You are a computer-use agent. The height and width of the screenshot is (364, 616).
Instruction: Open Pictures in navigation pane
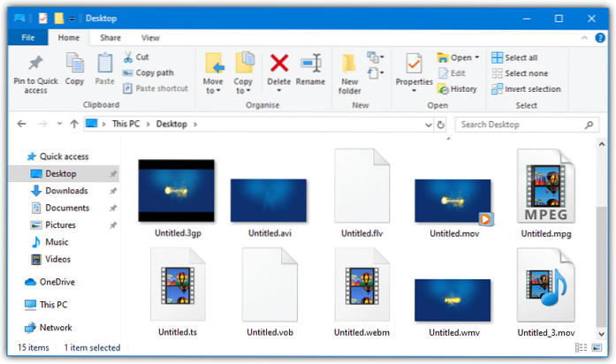point(60,225)
